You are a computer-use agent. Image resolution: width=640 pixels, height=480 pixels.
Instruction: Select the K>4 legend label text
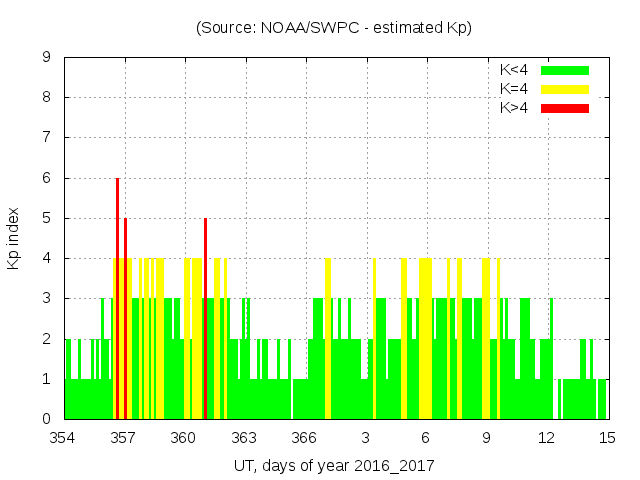pos(517,107)
